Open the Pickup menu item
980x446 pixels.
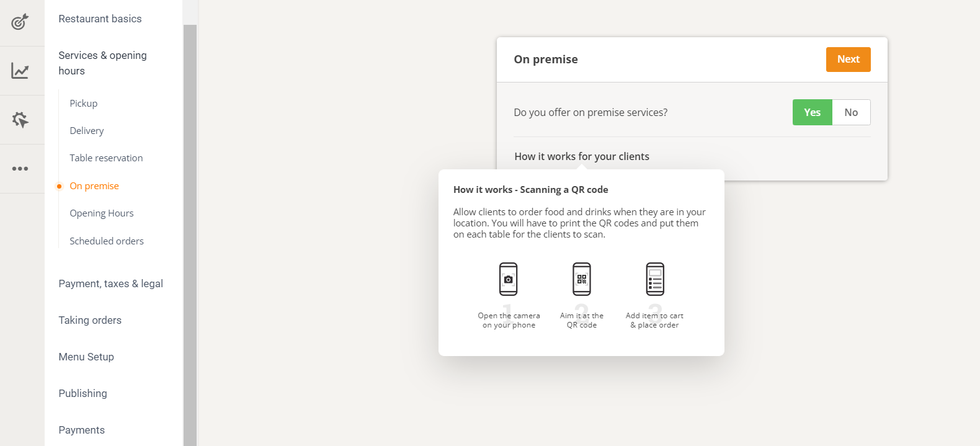tap(84, 104)
